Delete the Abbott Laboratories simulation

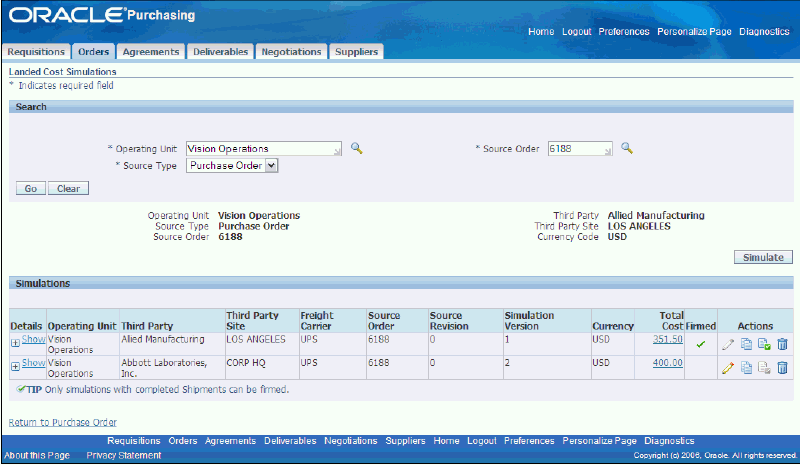tap(782, 368)
